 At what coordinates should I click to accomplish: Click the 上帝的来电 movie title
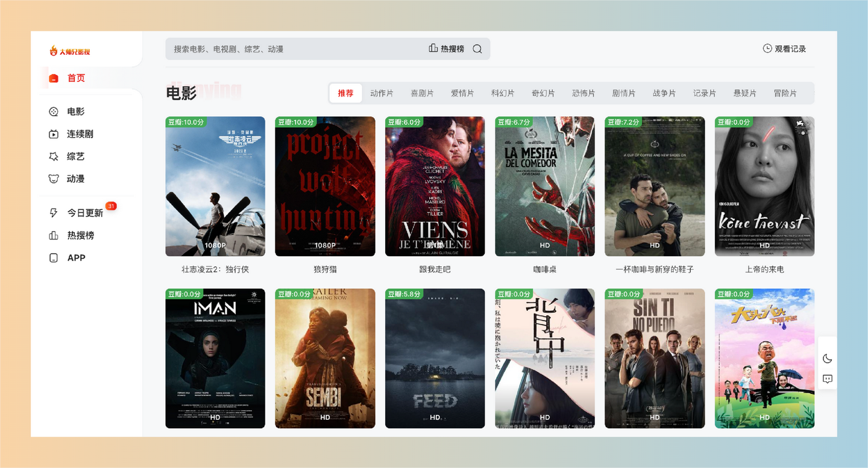tap(764, 269)
